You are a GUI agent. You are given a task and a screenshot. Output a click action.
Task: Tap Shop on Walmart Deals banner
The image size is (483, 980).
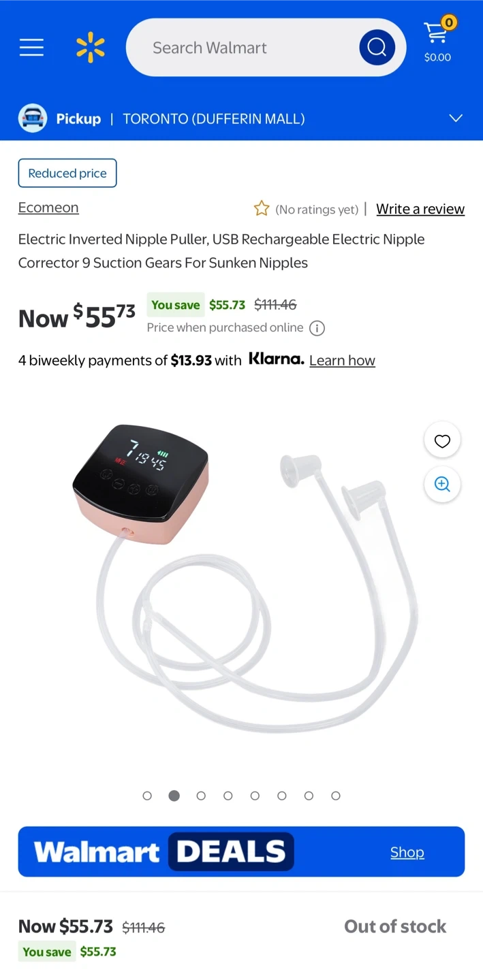tap(407, 852)
